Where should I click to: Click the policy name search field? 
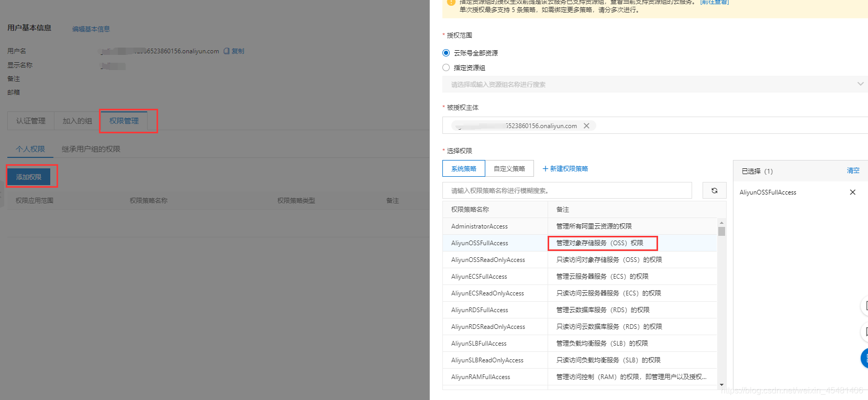567,191
